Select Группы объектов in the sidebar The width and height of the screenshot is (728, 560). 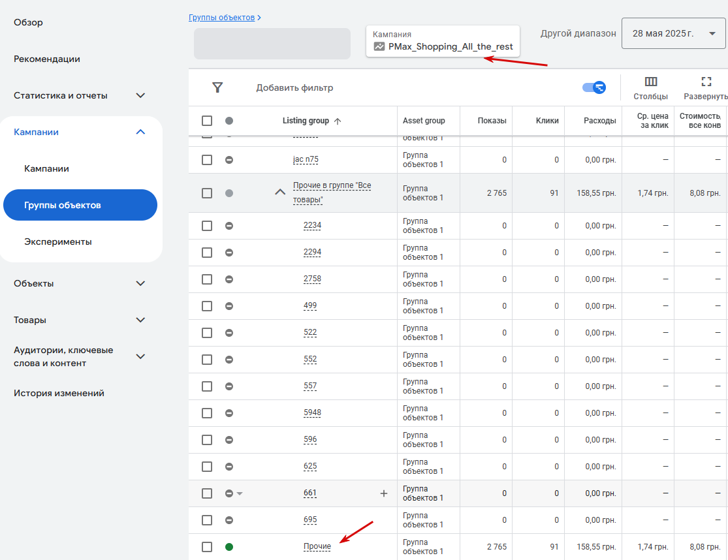(80, 205)
